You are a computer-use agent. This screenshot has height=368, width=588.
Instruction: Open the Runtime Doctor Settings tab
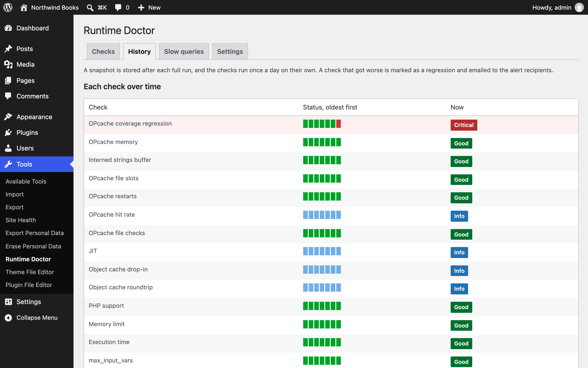coord(230,52)
